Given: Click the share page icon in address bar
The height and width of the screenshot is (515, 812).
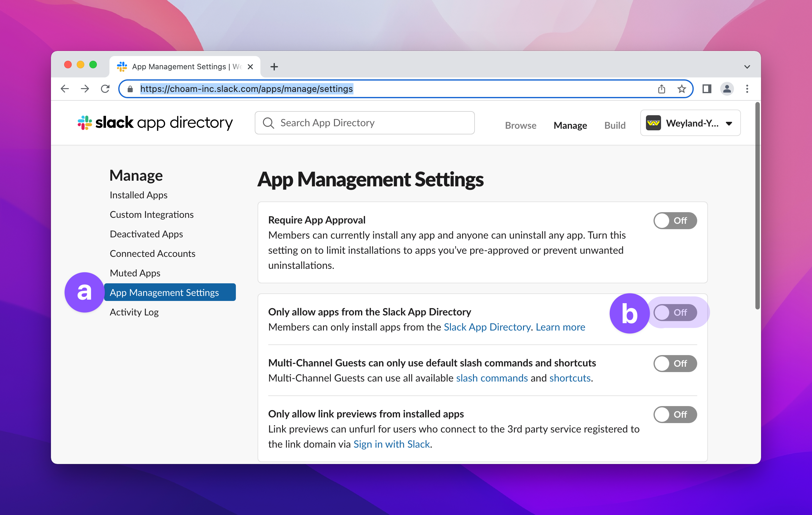Looking at the screenshot, I should [x=661, y=89].
